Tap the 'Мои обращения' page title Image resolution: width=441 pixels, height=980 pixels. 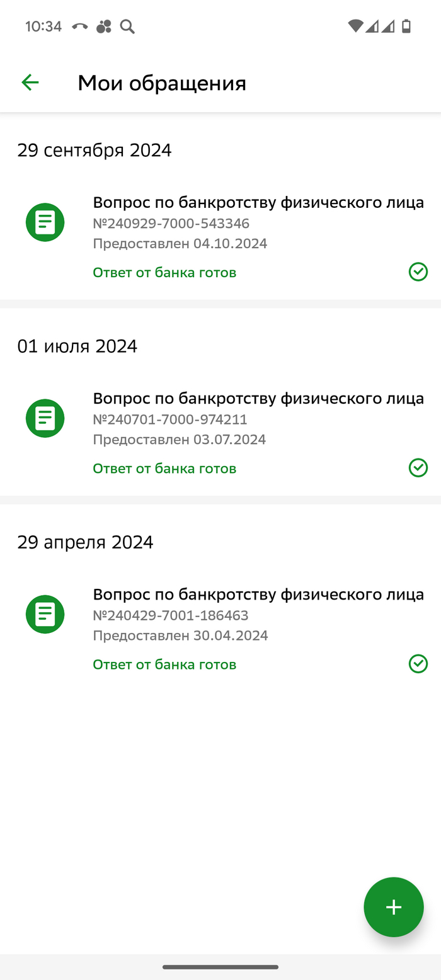click(162, 83)
